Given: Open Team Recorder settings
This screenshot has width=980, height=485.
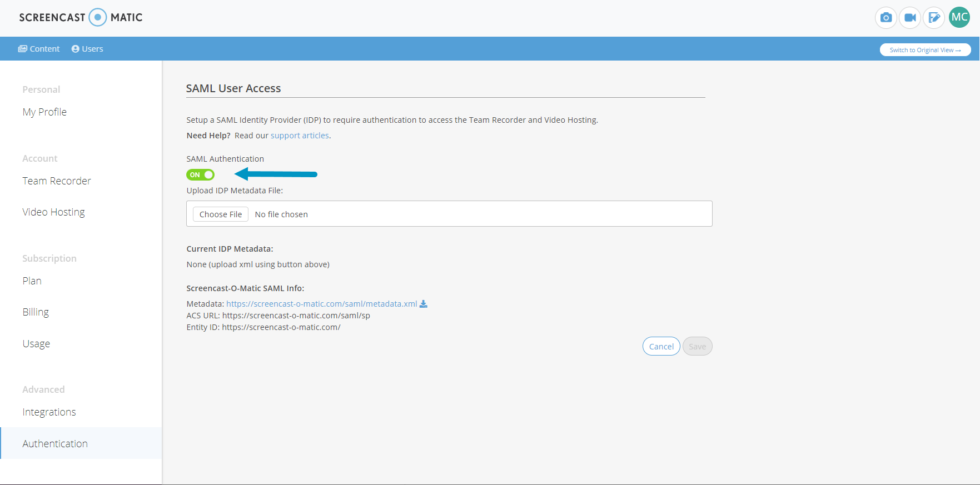Looking at the screenshot, I should [57, 181].
